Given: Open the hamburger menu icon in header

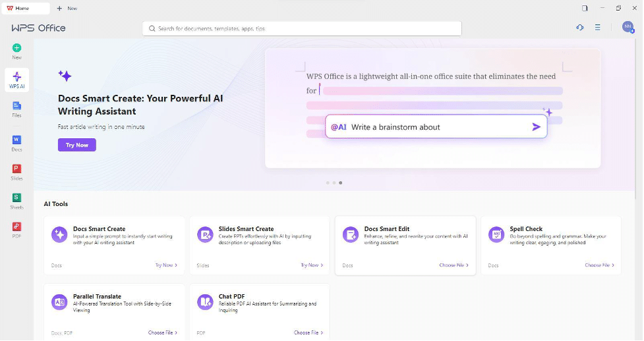Looking at the screenshot, I should (598, 28).
